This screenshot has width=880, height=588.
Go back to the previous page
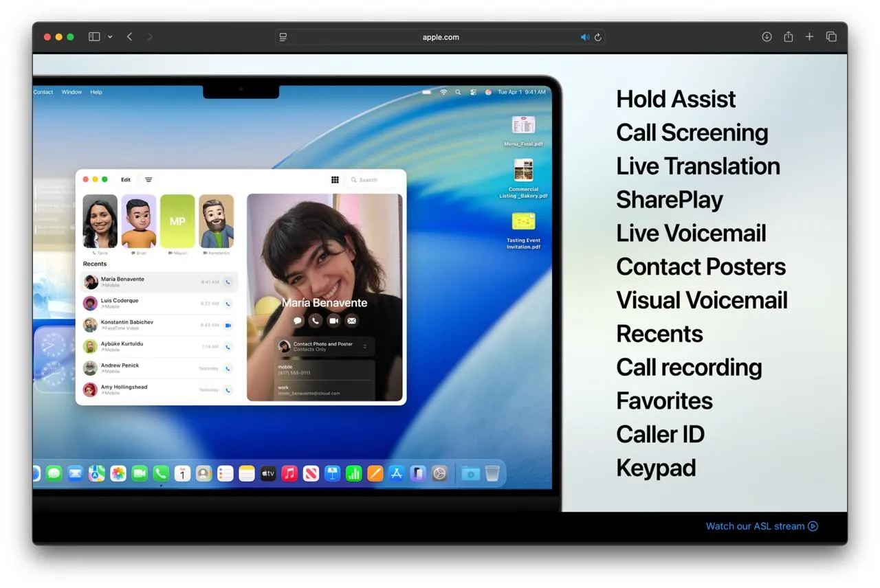coord(129,37)
